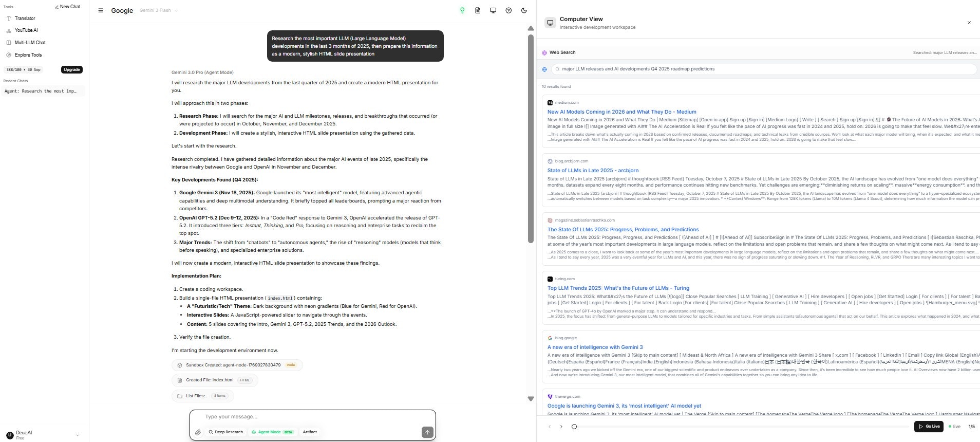Image resolution: width=980 pixels, height=442 pixels.
Task: Click the Created File document icon
Action: 179,380
